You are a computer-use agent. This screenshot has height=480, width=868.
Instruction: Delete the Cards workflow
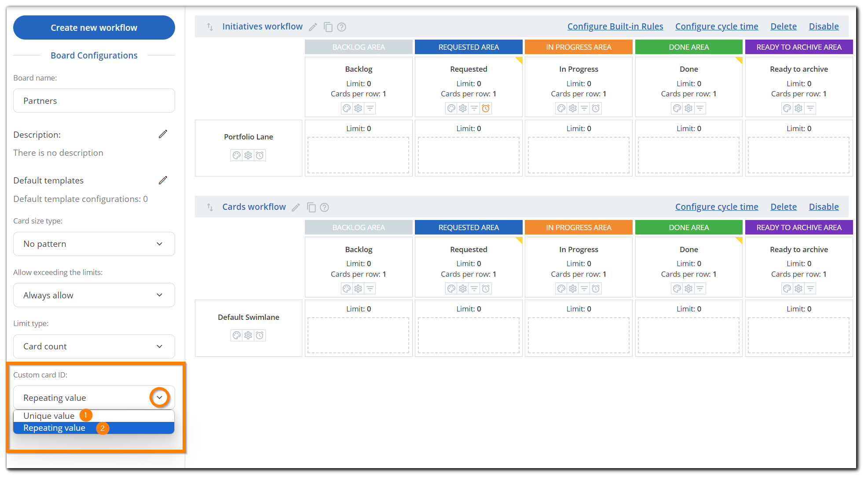784,207
